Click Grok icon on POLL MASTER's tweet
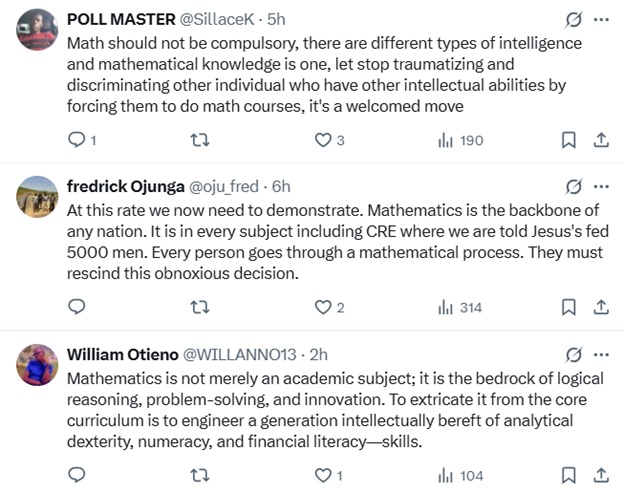Image resolution: width=624 pixels, height=493 pixels. click(573, 19)
